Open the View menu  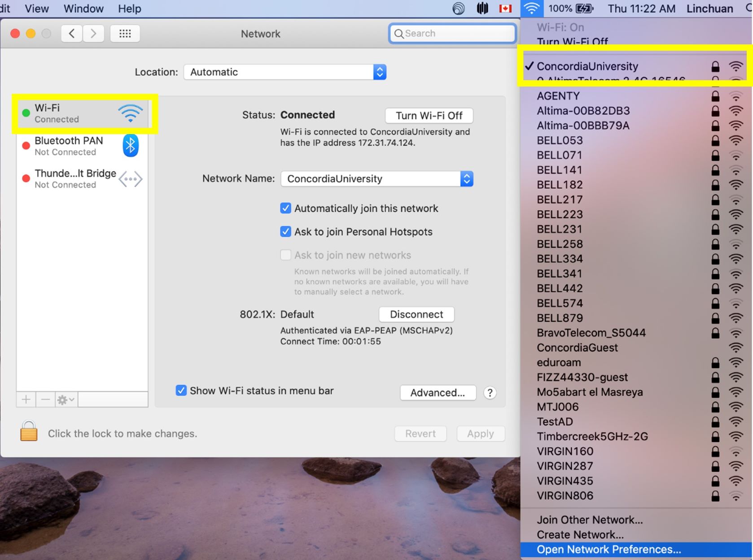point(37,9)
